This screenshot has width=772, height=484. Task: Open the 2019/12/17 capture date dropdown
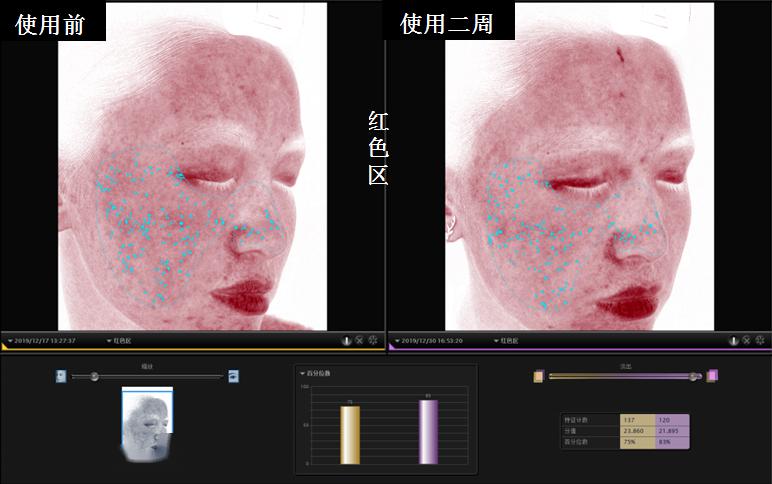pyautogui.click(x=42, y=341)
